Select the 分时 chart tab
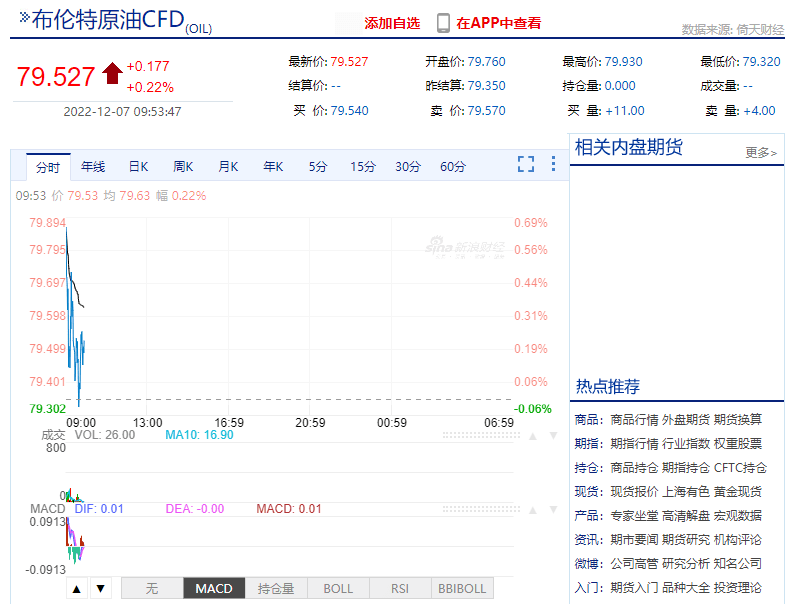Image resolution: width=797 pixels, height=604 pixels. [48, 167]
